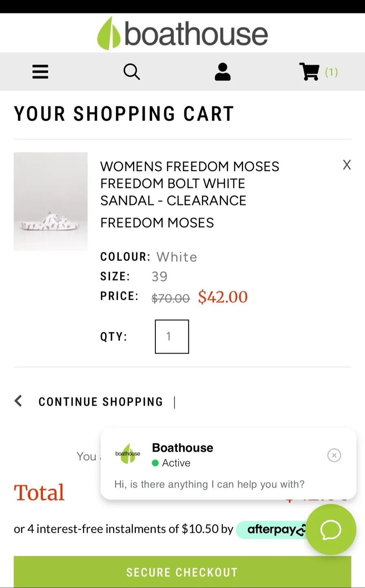Click the afterpay logo badge

pyautogui.click(x=271, y=530)
